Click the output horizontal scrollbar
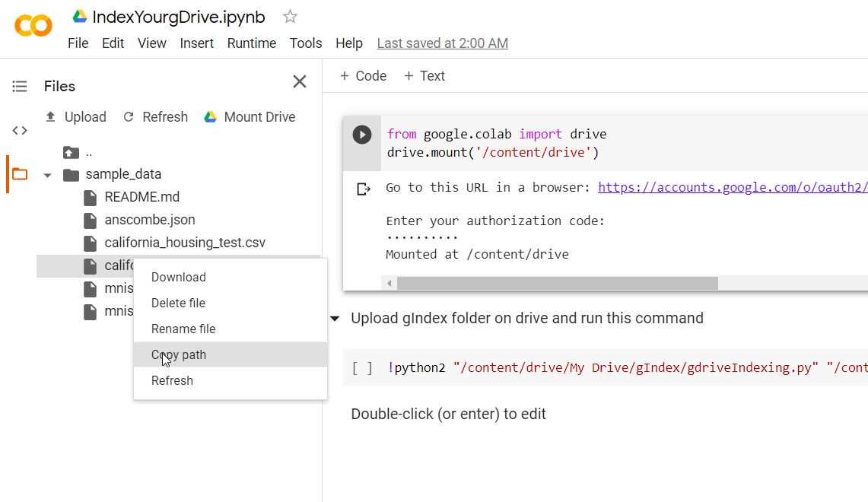 tap(557, 283)
